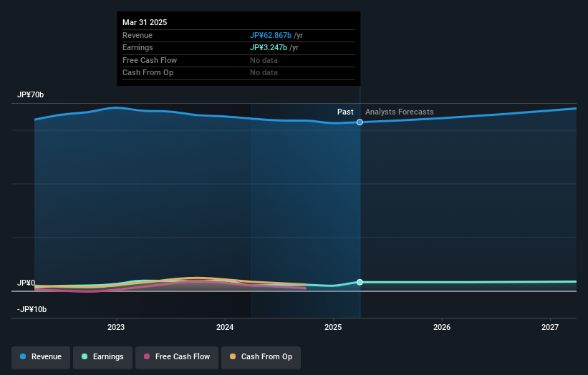Click the teal Earnings legend dot
Viewport: 588px width, 375px height.
85,356
